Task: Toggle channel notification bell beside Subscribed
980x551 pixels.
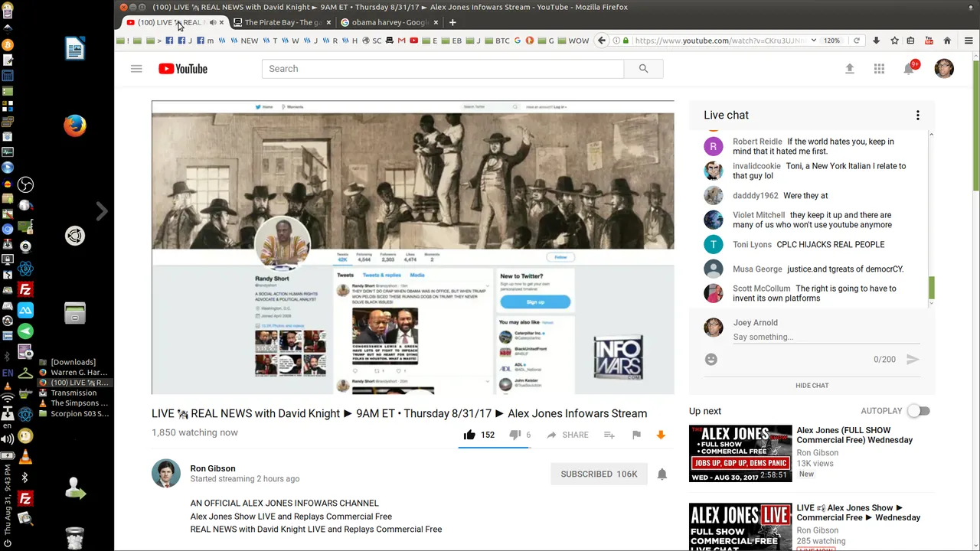Action: point(662,474)
